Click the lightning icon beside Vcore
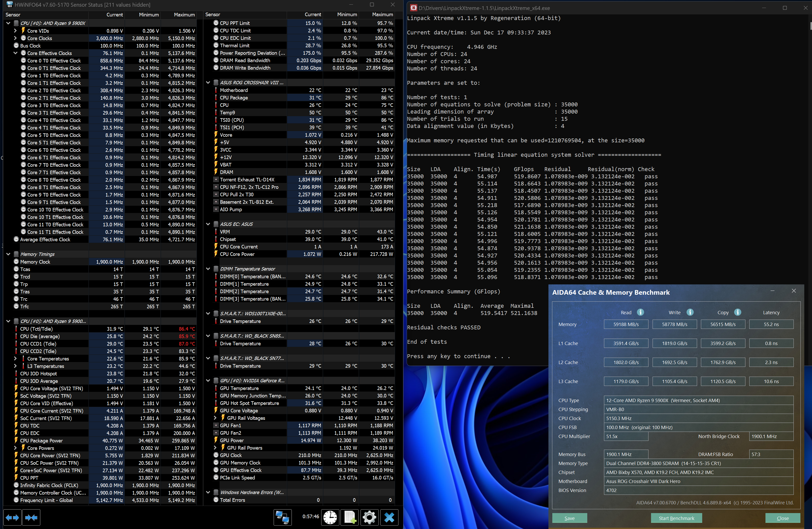This screenshot has width=812, height=529. 216,135
